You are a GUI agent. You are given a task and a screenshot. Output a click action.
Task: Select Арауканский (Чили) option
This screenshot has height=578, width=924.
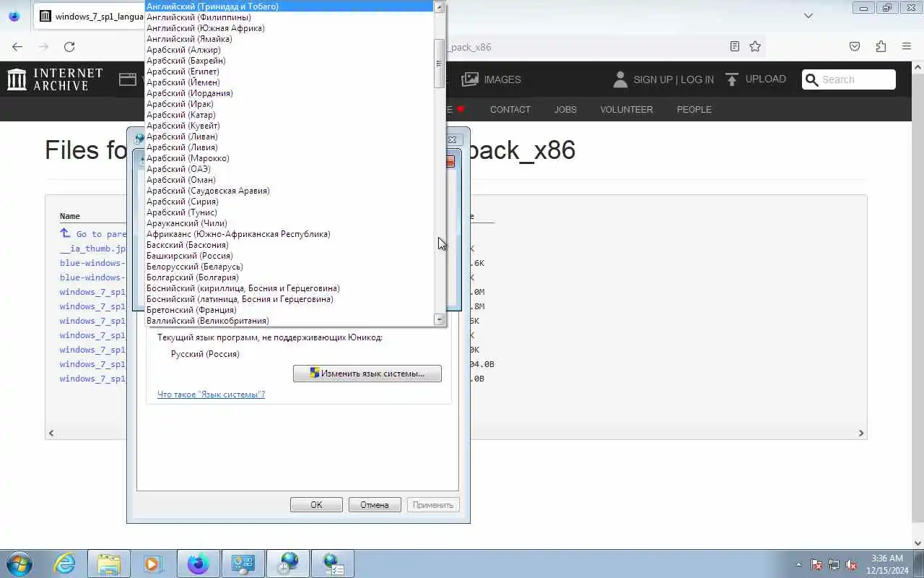coord(289,223)
